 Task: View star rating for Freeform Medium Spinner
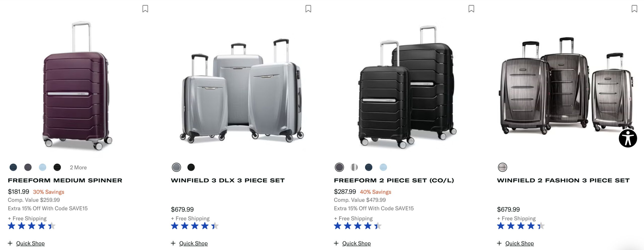pyautogui.click(x=32, y=226)
